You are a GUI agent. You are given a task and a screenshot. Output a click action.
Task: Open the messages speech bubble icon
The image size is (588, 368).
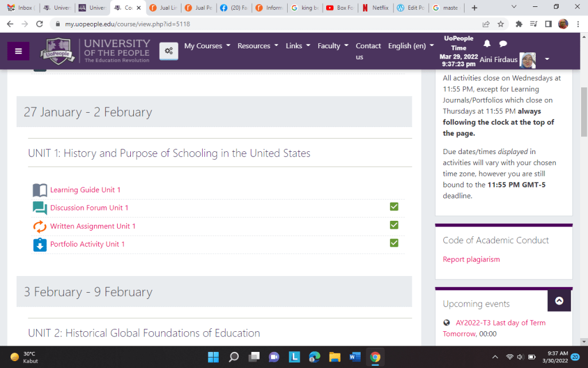502,44
